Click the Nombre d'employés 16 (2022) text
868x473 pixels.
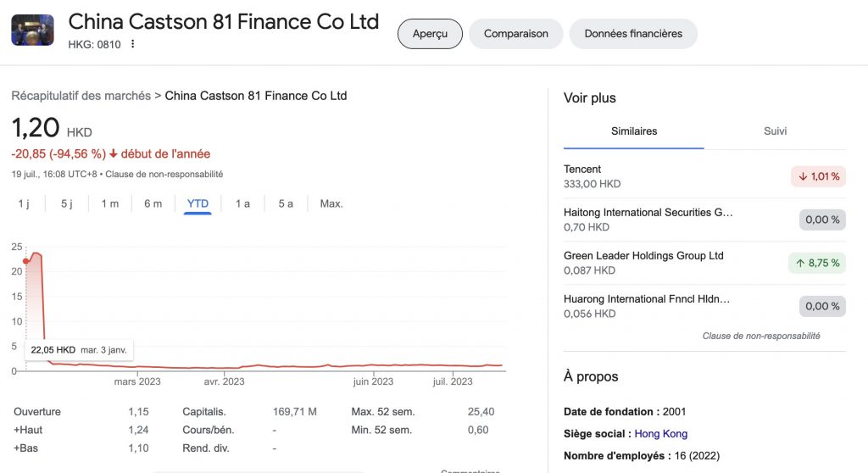point(642,456)
